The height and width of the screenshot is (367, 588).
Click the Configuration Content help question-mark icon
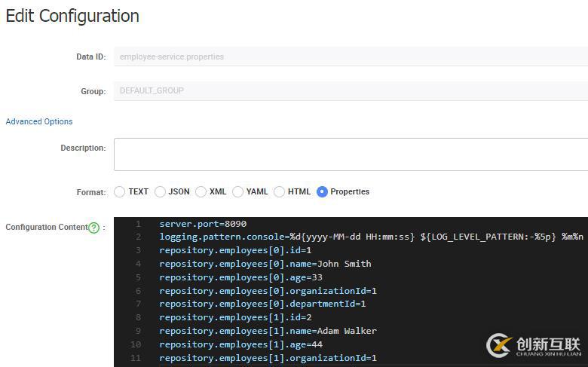tap(93, 228)
